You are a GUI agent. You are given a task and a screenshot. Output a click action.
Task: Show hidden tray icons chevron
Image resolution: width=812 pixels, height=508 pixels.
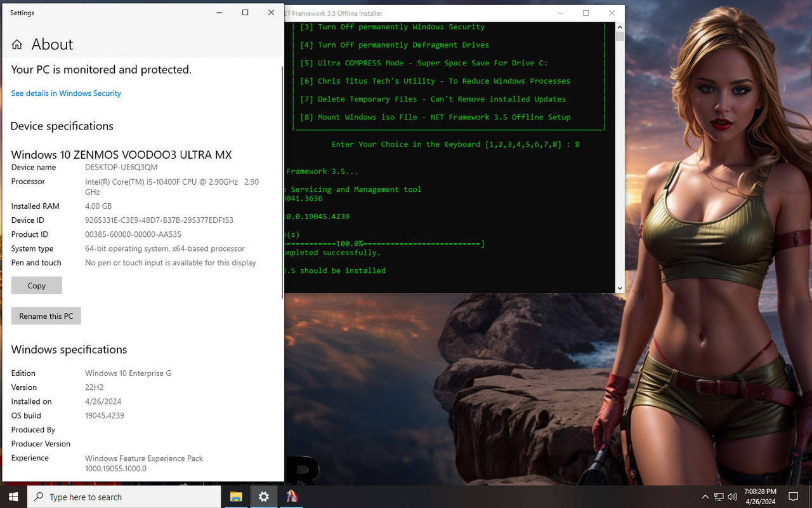[x=705, y=497]
